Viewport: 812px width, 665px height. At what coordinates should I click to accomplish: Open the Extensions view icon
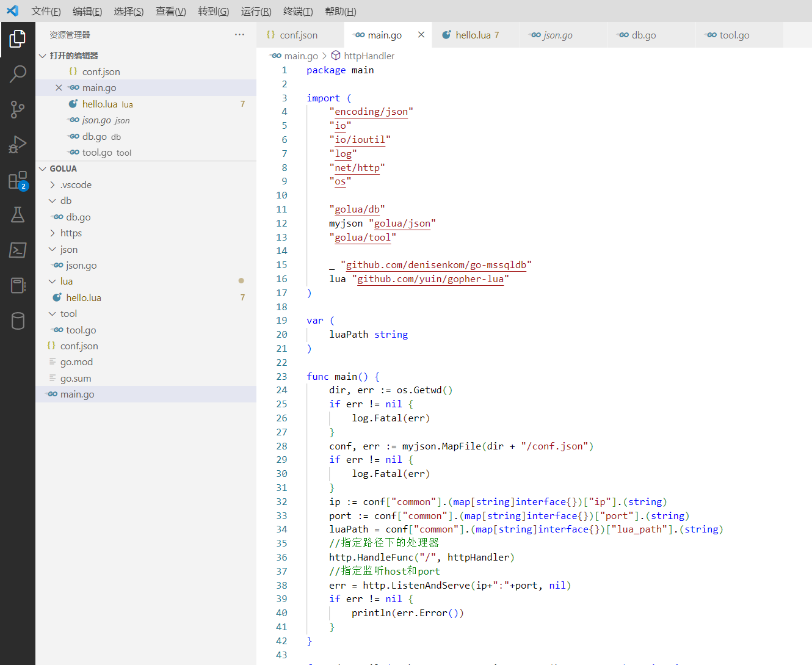18,180
